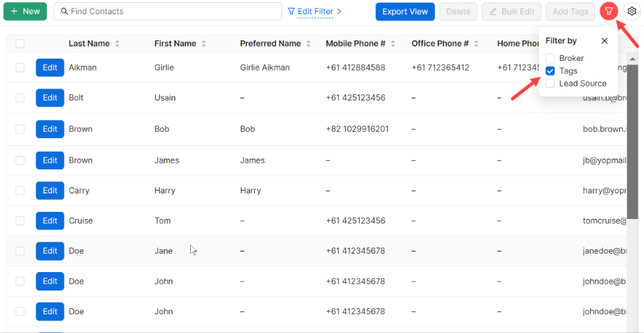Edit the Tom Cruise contact
The width and height of the screenshot is (644, 333).
click(50, 220)
